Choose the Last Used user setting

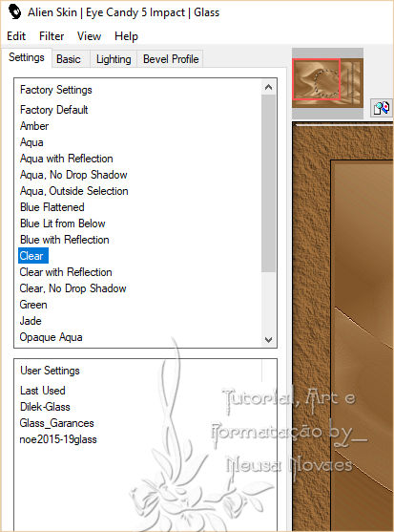pyautogui.click(x=43, y=391)
